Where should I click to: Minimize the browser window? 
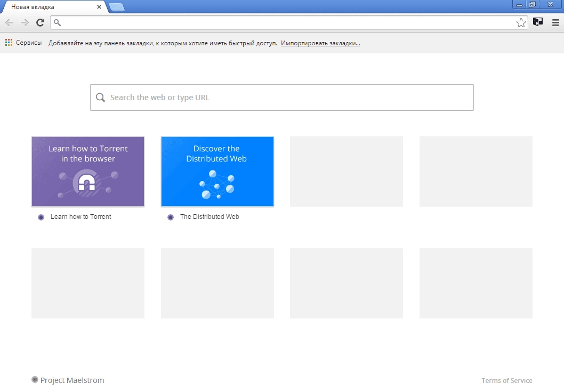pyautogui.click(x=519, y=5)
